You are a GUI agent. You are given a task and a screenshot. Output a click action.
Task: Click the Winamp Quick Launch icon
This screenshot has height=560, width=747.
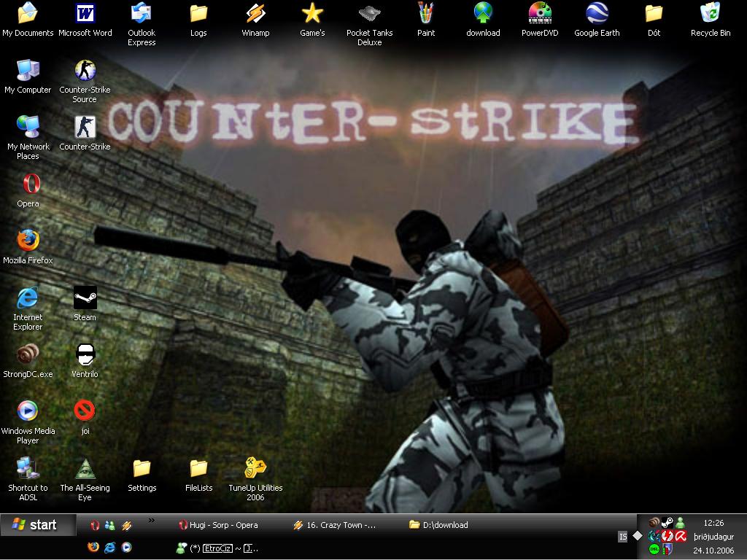126,525
